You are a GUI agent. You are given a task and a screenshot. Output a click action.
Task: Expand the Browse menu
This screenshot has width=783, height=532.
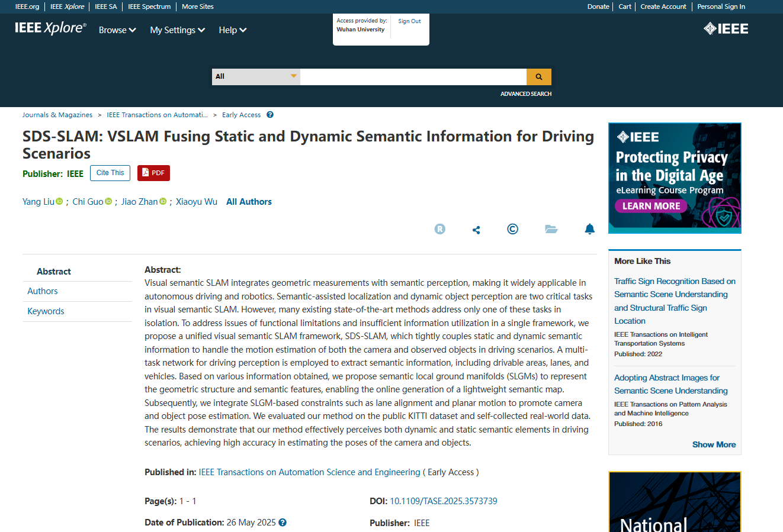117,30
